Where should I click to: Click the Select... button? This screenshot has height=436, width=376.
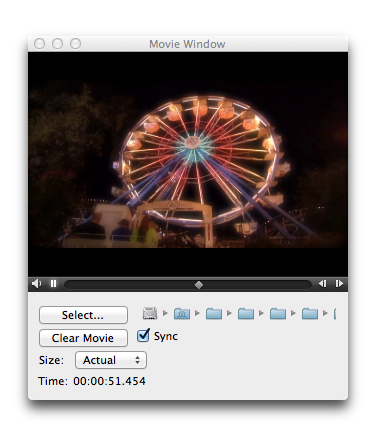83,315
